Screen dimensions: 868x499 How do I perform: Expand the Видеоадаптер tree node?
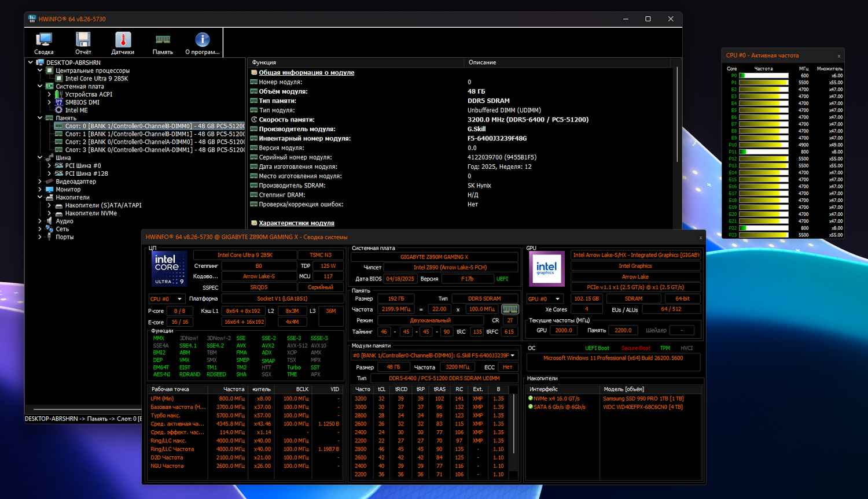pos(40,182)
